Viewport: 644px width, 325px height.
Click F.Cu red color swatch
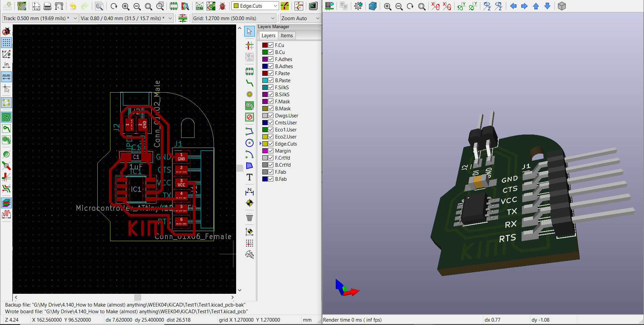(x=265, y=45)
